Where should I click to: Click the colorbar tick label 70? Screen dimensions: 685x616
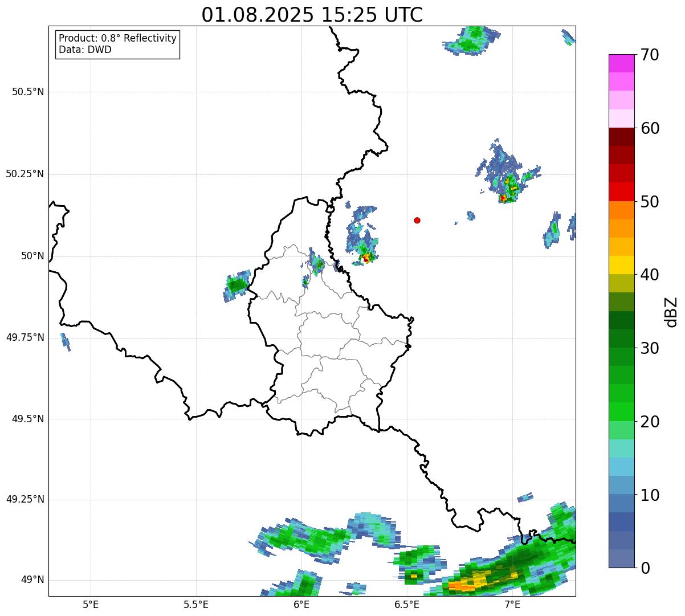point(650,55)
